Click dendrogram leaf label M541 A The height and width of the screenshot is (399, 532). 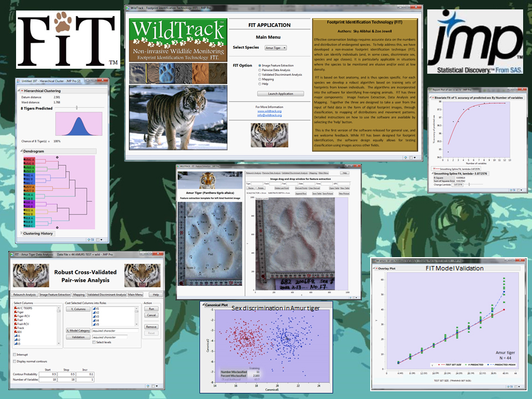[29, 160]
